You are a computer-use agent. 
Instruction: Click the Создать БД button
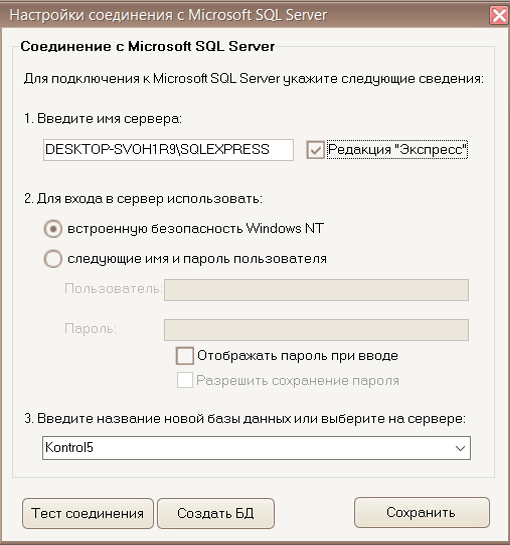coord(216,513)
